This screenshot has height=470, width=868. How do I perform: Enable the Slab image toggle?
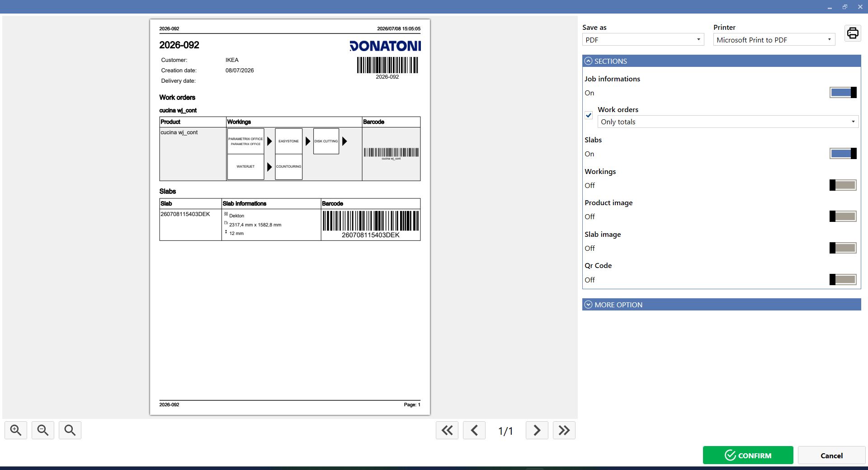843,248
